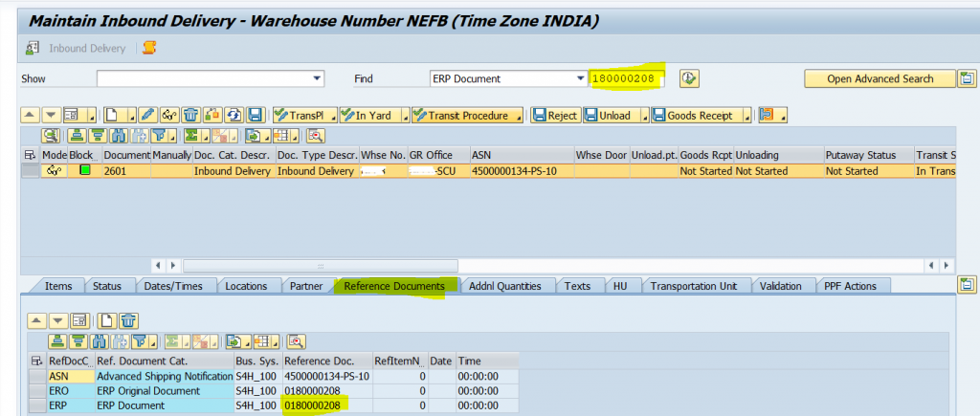Switch to the Status tab
This screenshot has height=416, width=980.
click(107, 286)
